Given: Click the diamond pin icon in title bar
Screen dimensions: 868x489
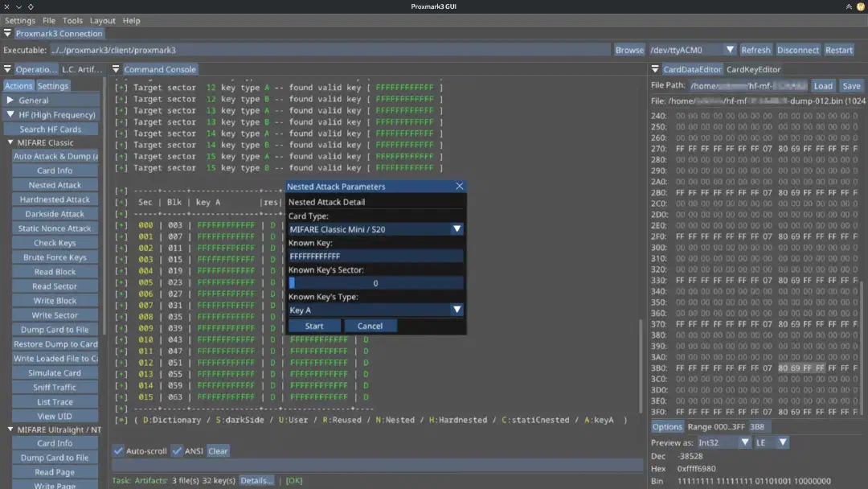Looking at the screenshot, I should tap(31, 6).
